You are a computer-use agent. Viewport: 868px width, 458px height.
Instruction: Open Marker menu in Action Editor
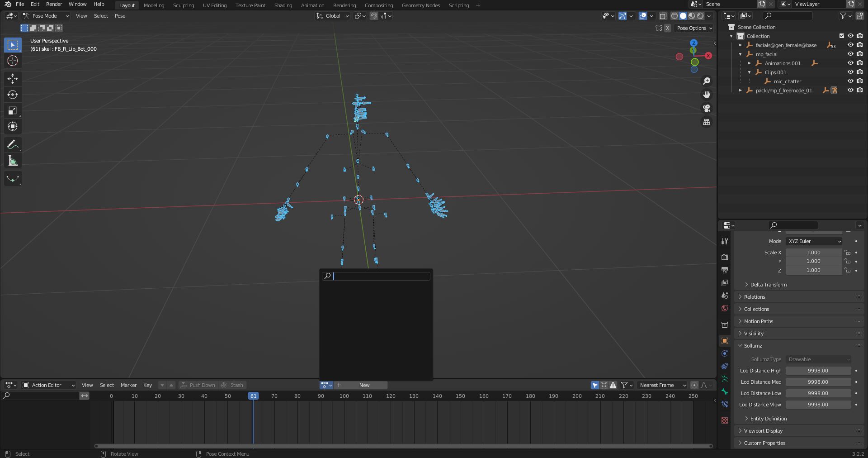[128, 385]
